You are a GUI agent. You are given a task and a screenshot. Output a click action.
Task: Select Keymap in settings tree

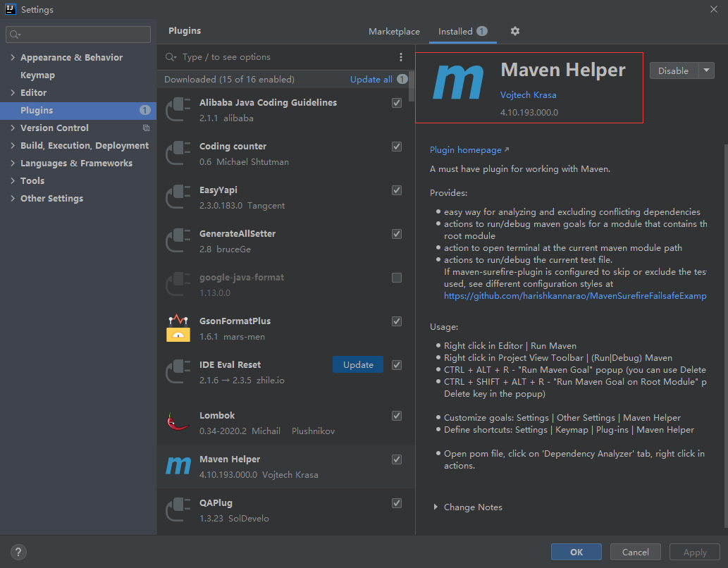click(x=37, y=75)
